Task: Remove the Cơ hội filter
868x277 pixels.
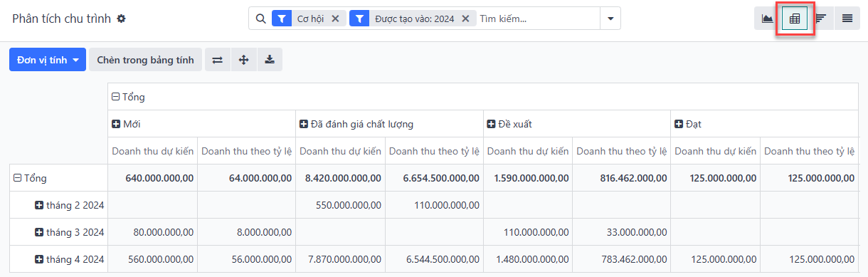Action: pos(336,19)
